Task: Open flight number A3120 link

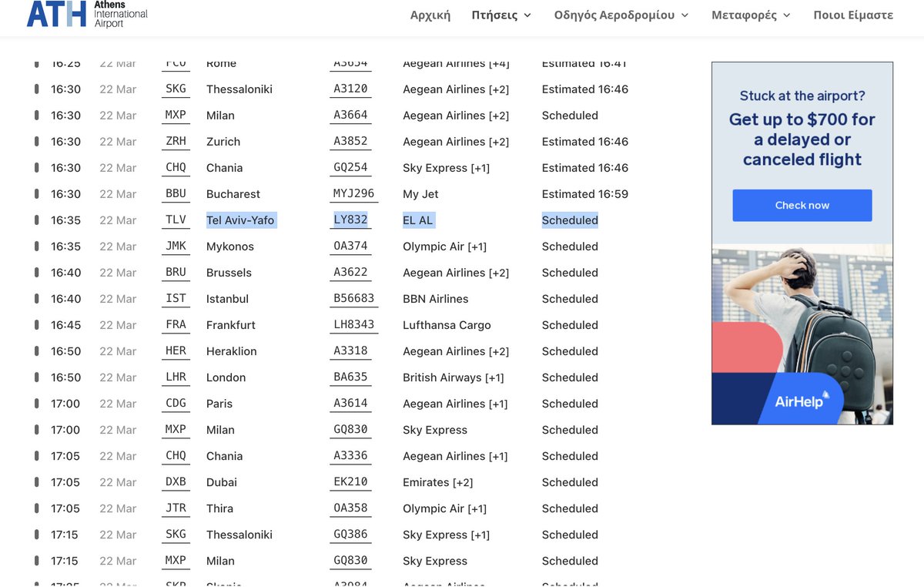Action: [x=350, y=89]
